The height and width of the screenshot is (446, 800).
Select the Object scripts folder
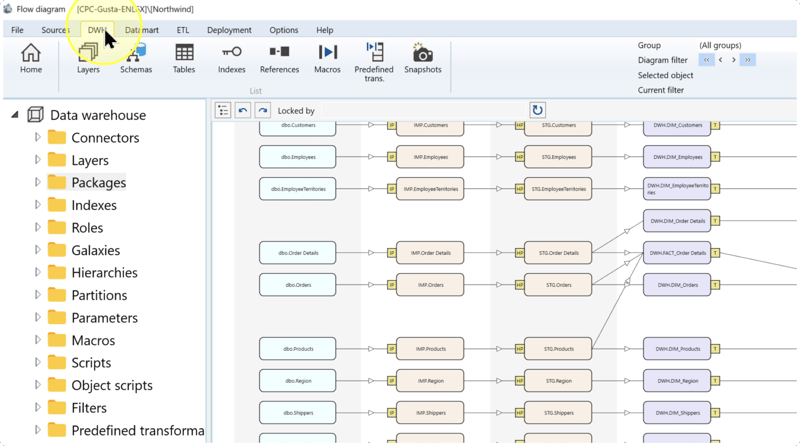[100, 385]
